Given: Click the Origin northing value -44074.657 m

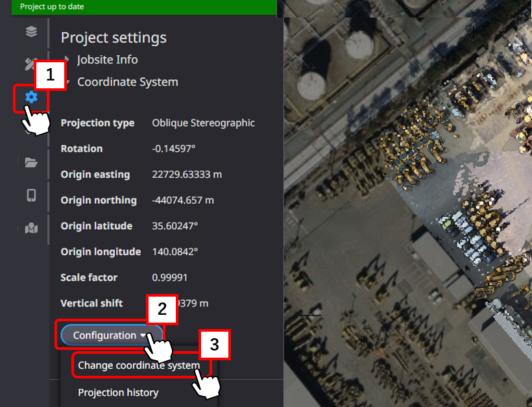Looking at the screenshot, I should pyautogui.click(x=183, y=200).
